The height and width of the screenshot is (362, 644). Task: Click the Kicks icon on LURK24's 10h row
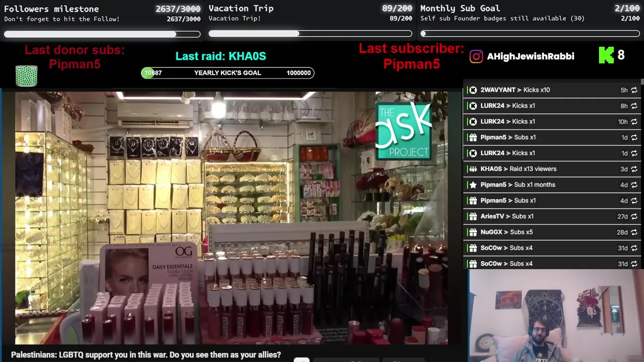tap(473, 122)
